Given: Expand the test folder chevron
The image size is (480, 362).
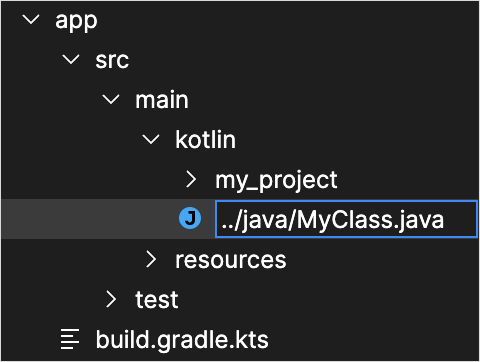Looking at the screenshot, I should coord(111,299).
